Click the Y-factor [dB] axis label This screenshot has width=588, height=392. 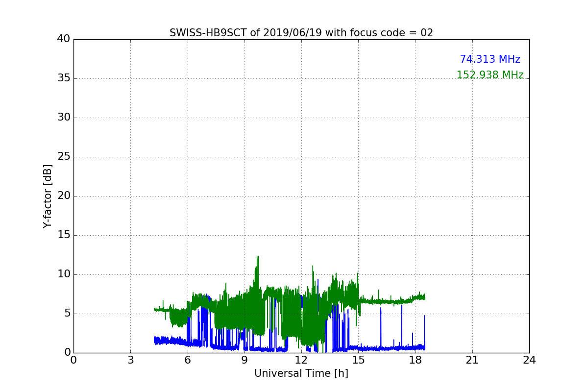(x=48, y=196)
